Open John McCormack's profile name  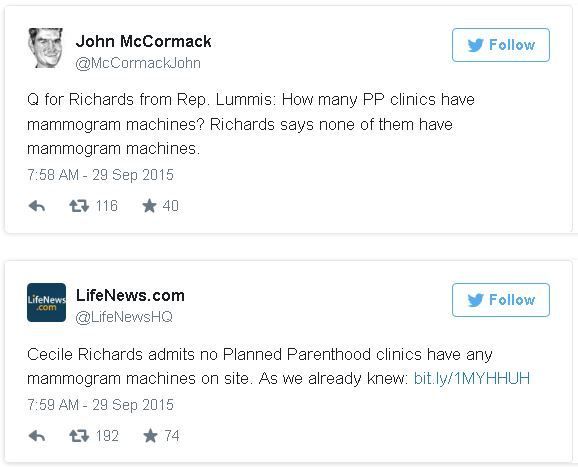(x=143, y=41)
